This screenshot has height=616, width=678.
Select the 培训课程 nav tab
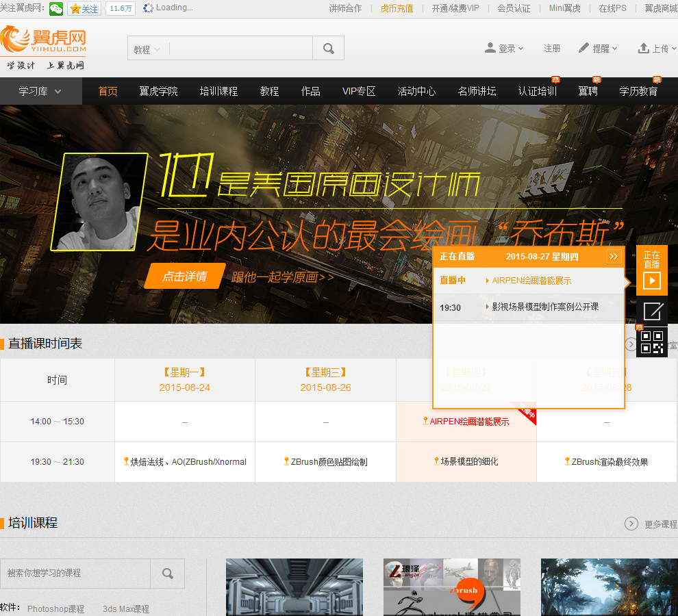click(x=218, y=91)
